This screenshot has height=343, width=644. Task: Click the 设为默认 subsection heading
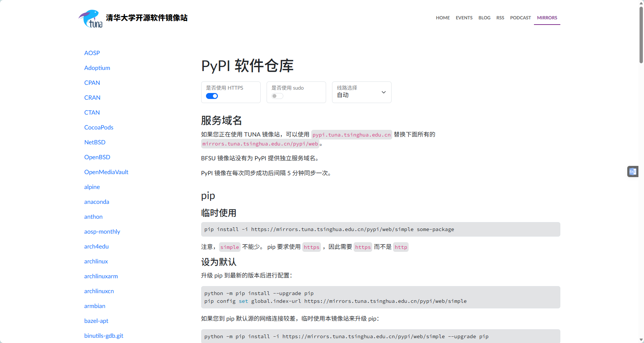(x=219, y=262)
